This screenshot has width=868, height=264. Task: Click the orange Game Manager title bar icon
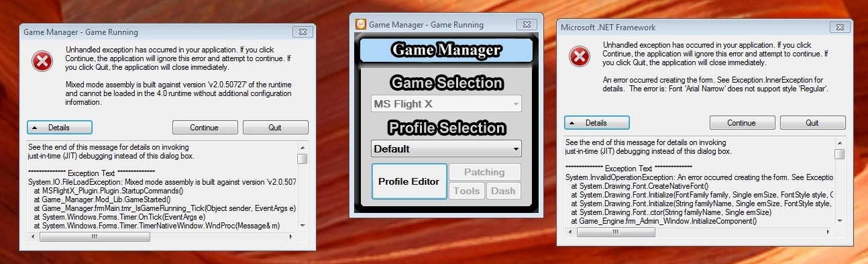(360, 24)
